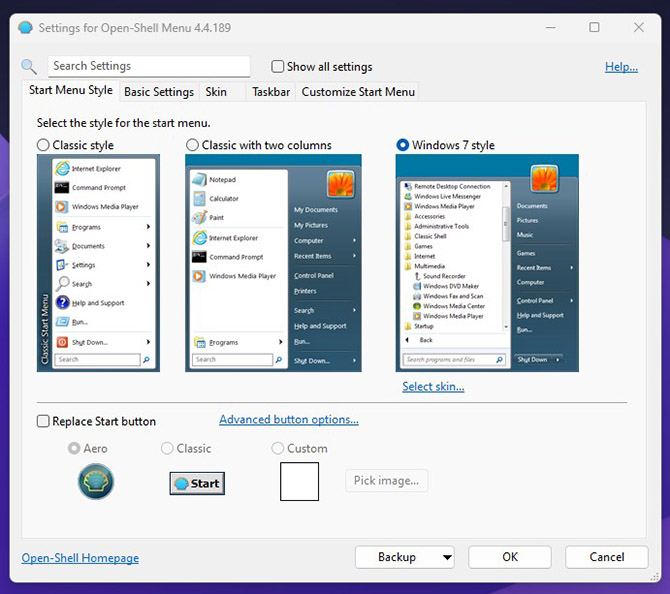The width and height of the screenshot is (670, 594).
Task: Close the Open-Shell settings window
Action: pos(639,27)
